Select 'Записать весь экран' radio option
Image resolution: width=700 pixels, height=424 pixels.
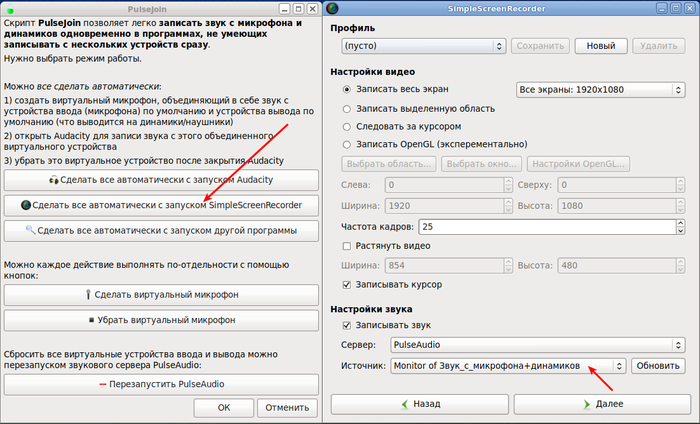347,89
